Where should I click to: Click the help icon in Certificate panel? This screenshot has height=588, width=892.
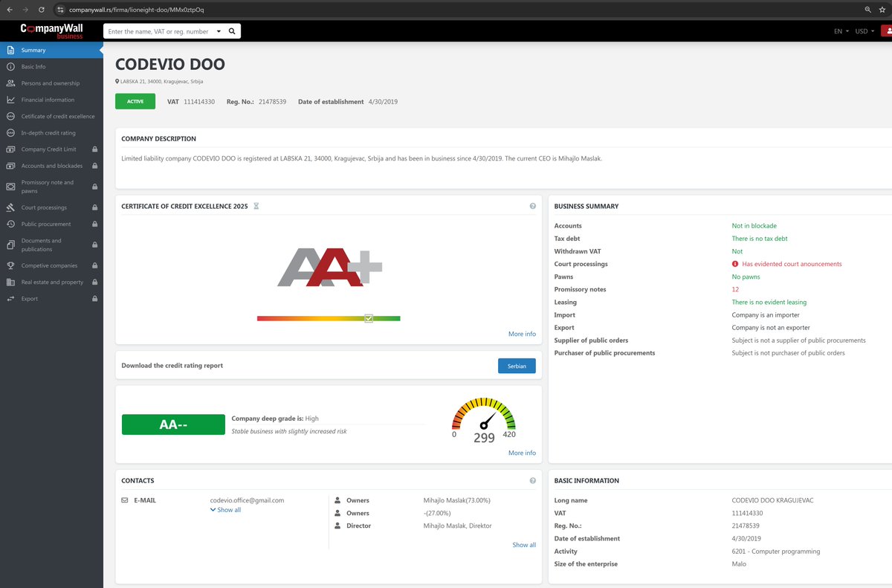point(533,206)
